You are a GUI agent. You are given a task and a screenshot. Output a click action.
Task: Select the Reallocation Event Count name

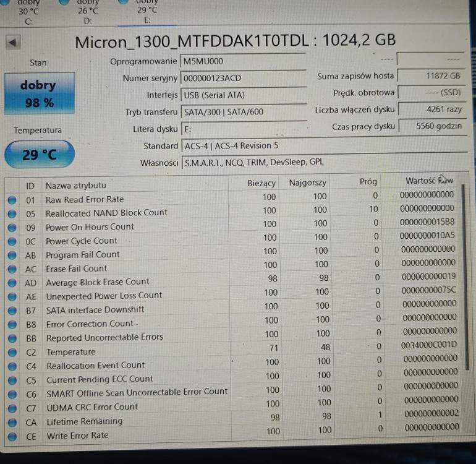pos(96,366)
